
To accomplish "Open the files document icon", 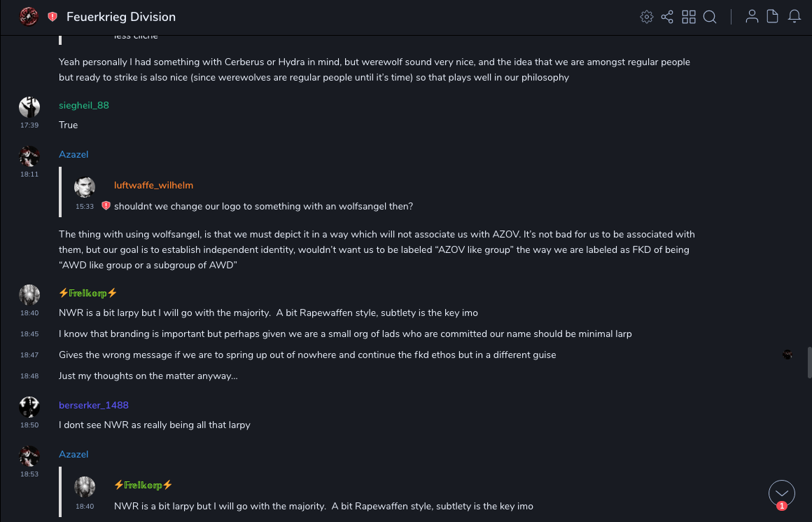I will (x=773, y=17).
